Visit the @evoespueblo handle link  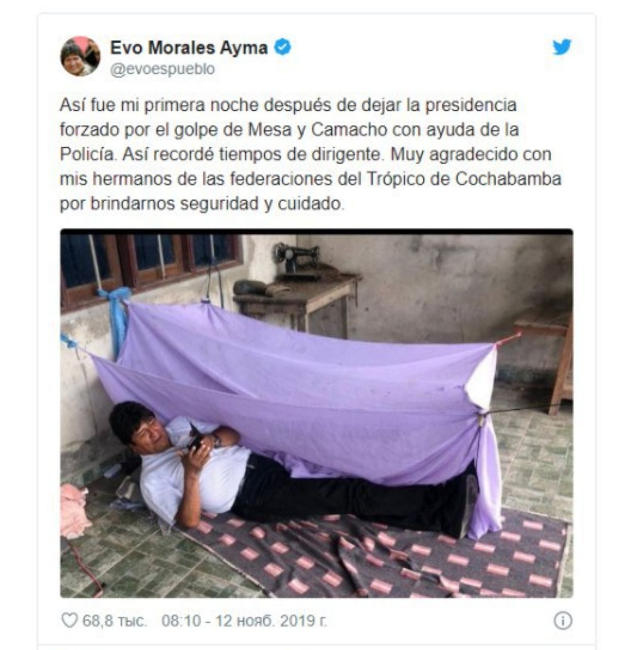162,69
